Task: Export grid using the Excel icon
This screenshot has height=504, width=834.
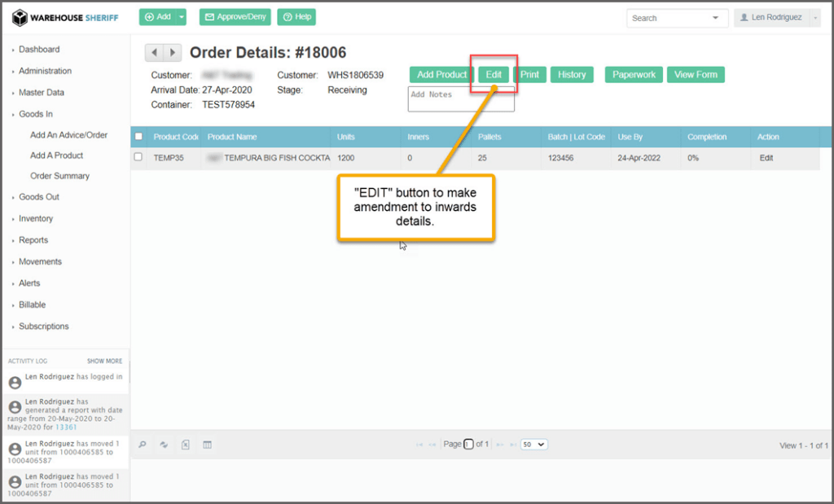Action: [186, 445]
